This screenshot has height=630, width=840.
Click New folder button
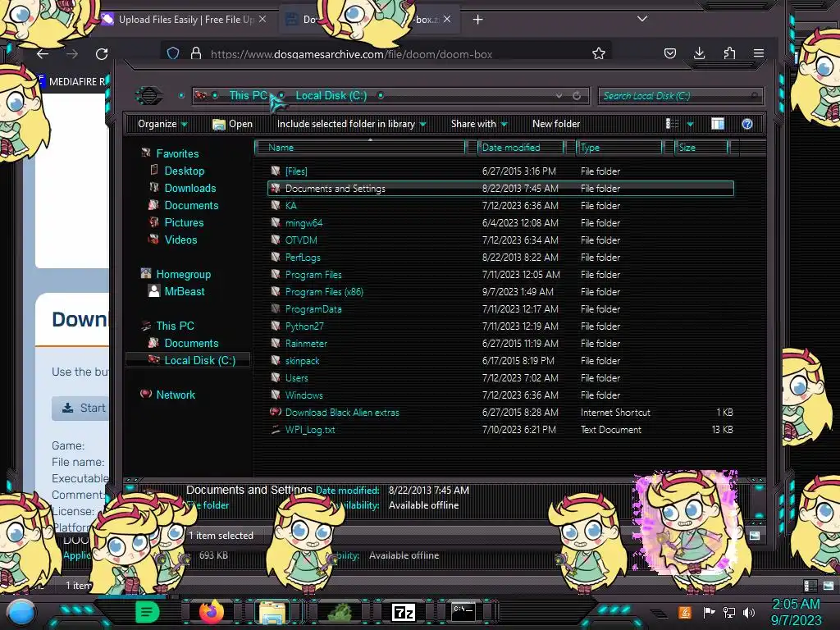tap(556, 124)
